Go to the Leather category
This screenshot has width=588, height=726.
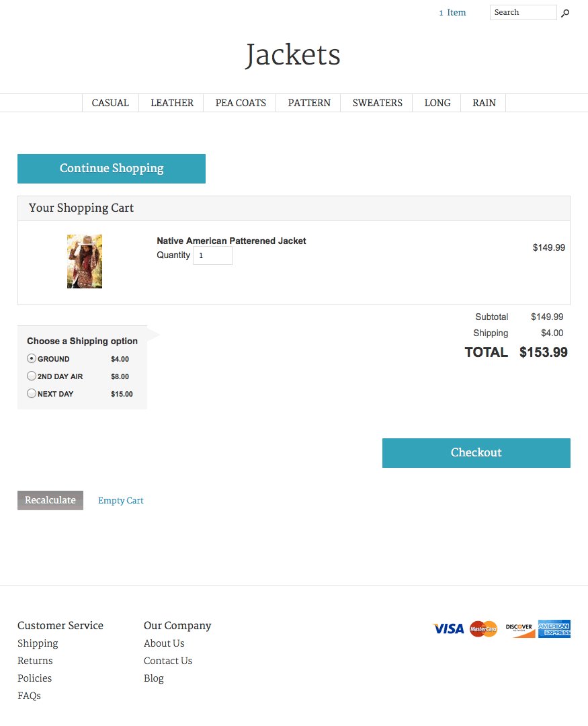point(172,103)
